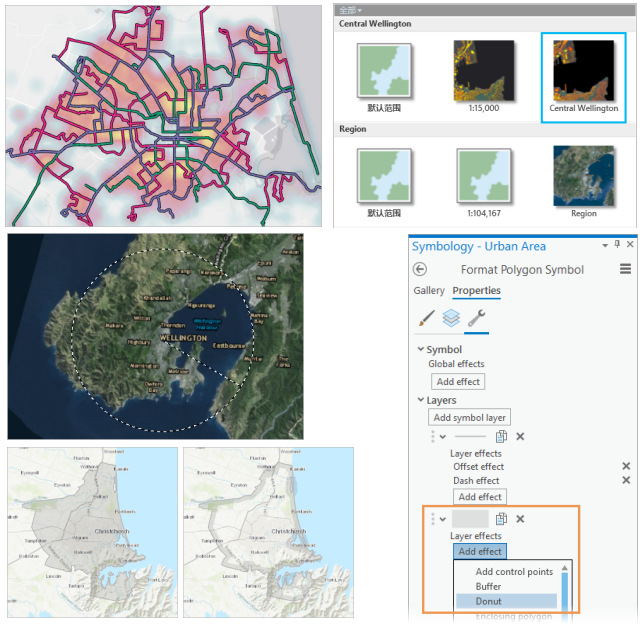The height and width of the screenshot is (624, 642).
Task: Switch to the Gallery tab
Action: [x=429, y=290]
